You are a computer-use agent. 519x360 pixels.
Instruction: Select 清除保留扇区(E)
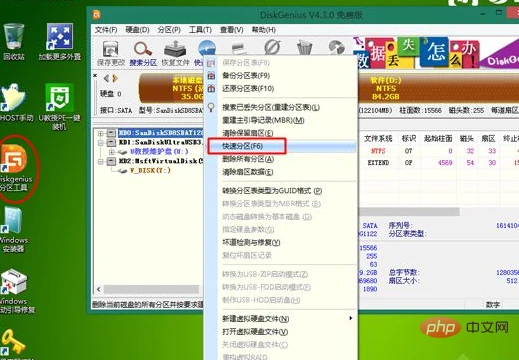click(280, 133)
